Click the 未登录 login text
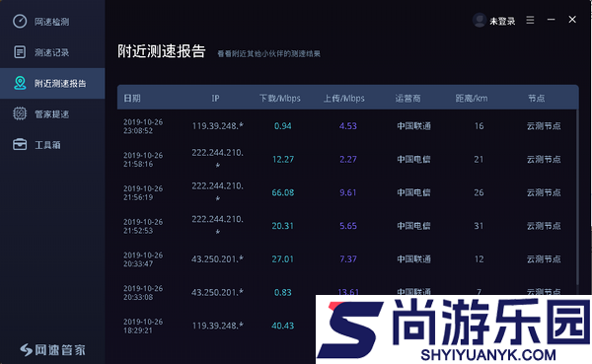Screen dimensions: 592x364 (x=502, y=21)
